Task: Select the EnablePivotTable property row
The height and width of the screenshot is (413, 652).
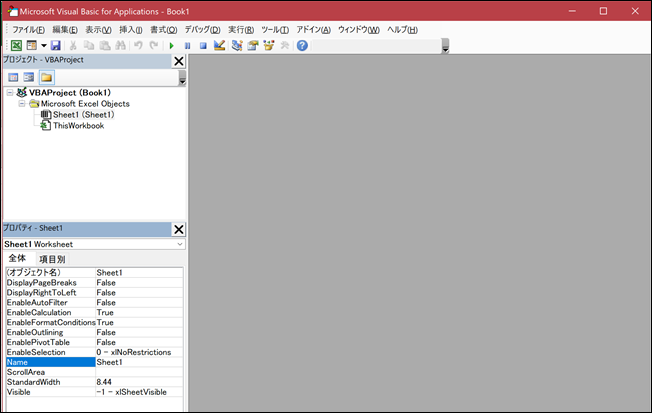Action: pos(94,342)
